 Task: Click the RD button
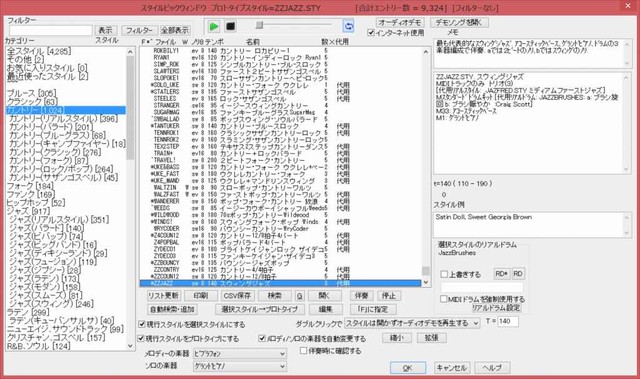[x=518, y=274]
